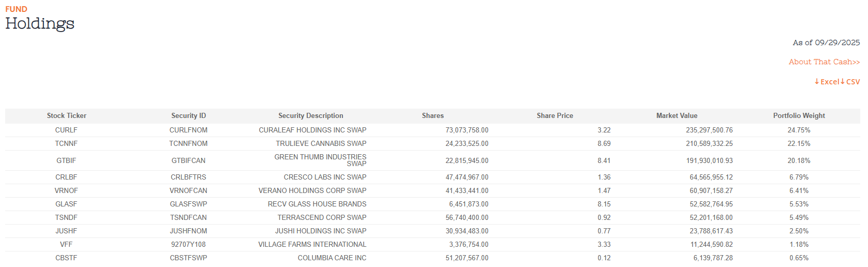Click the Market Value column header
The image size is (868, 267).
point(677,116)
